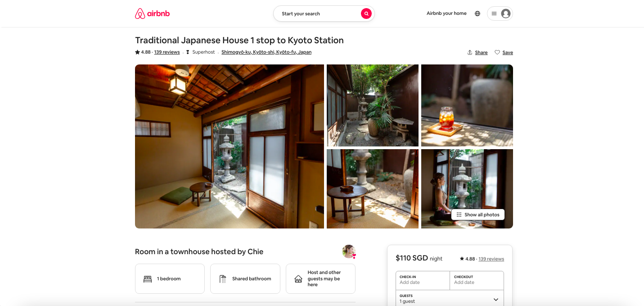Open the hamburger menu icon
The width and height of the screenshot is (644, 306).
[494, 14]
